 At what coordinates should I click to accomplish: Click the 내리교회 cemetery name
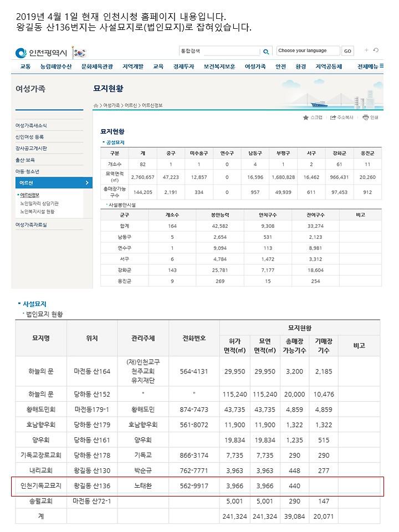[x=41, y=471]
